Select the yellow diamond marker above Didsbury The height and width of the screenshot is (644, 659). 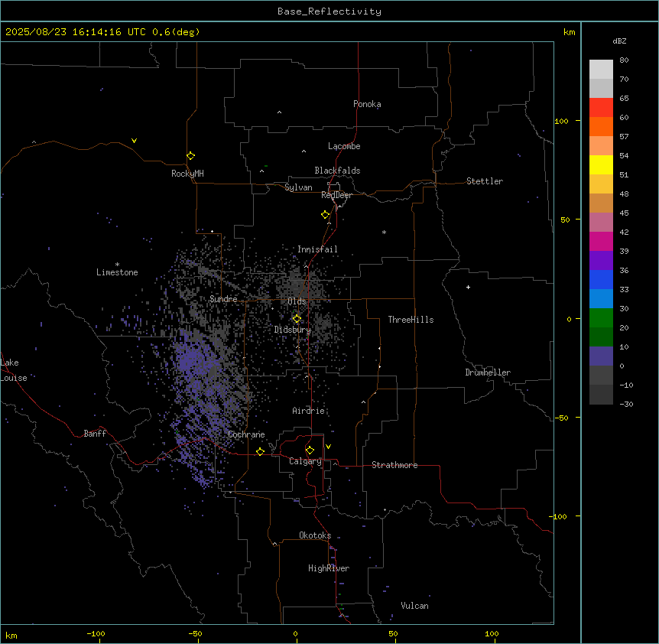(x=297, y=319)
